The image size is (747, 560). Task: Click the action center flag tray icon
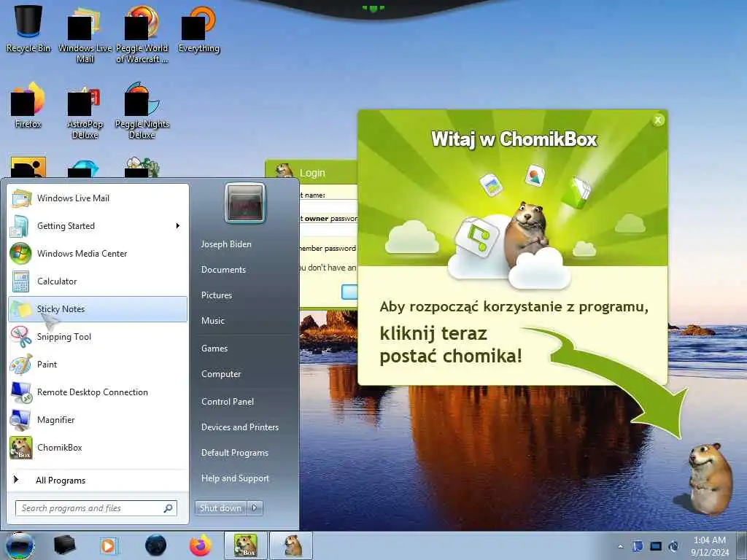pyautogui.click(x=638, y=546)
